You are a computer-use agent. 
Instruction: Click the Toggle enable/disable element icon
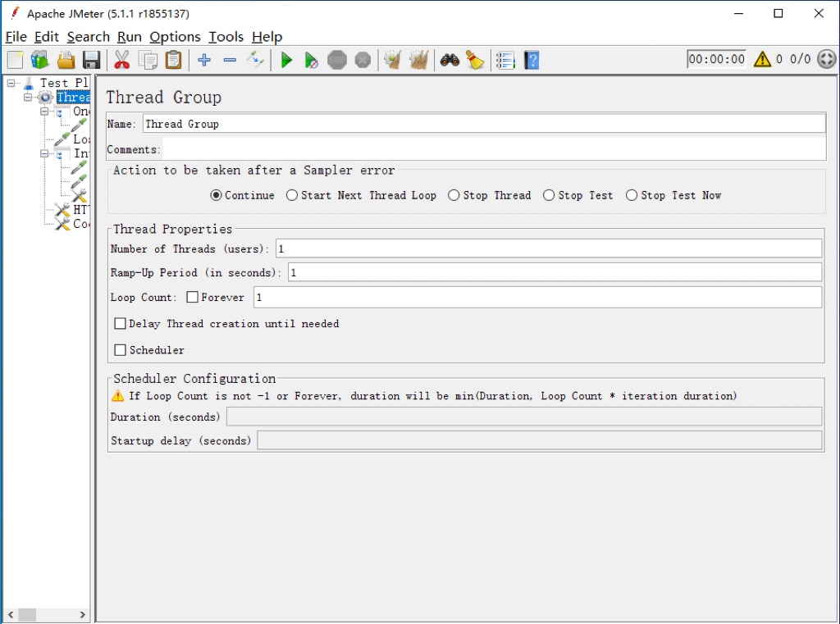tap(256, 60)
